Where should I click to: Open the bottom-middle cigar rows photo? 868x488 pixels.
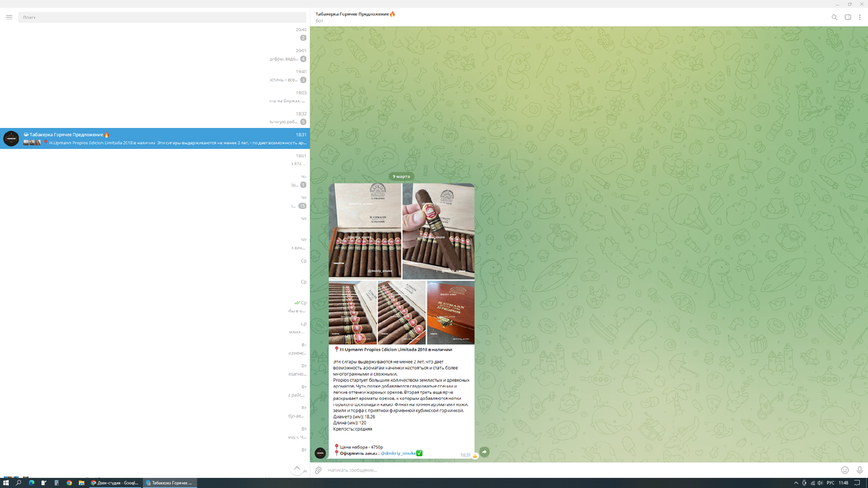(401, 312)
